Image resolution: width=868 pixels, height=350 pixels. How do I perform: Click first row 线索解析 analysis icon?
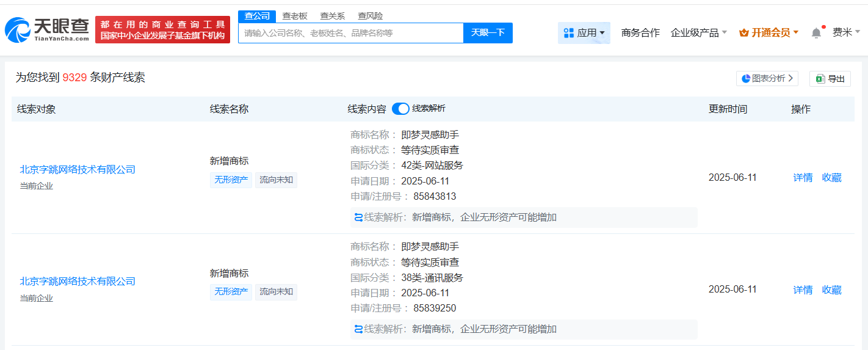[358, 217]
